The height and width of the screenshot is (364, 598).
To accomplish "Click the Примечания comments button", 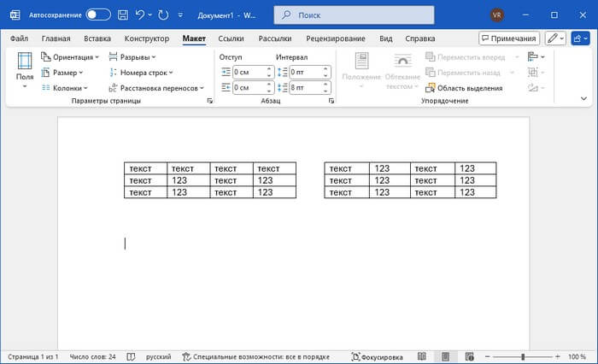I will point(509,38).
